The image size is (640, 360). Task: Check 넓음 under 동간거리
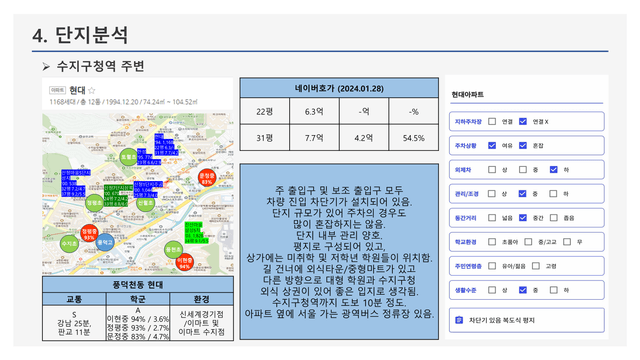[492, 218]
